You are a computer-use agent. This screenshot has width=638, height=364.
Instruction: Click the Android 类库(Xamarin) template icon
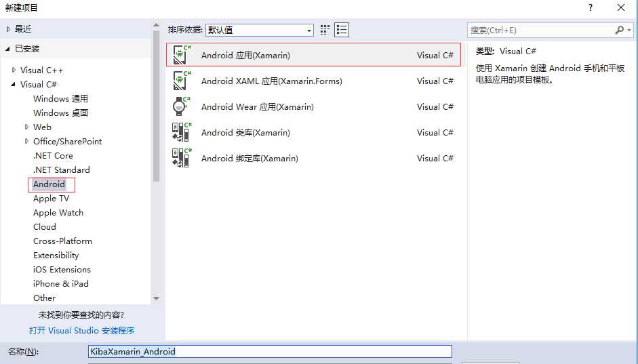182,132
